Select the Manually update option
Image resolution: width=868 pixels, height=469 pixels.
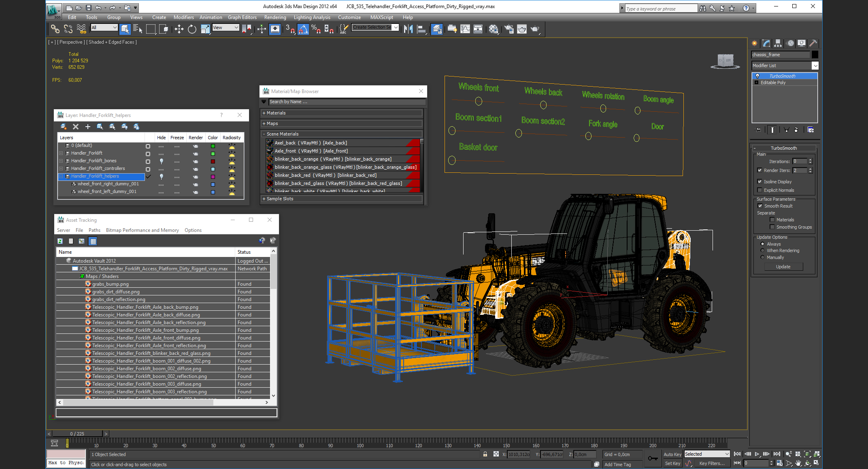[763, 257]
